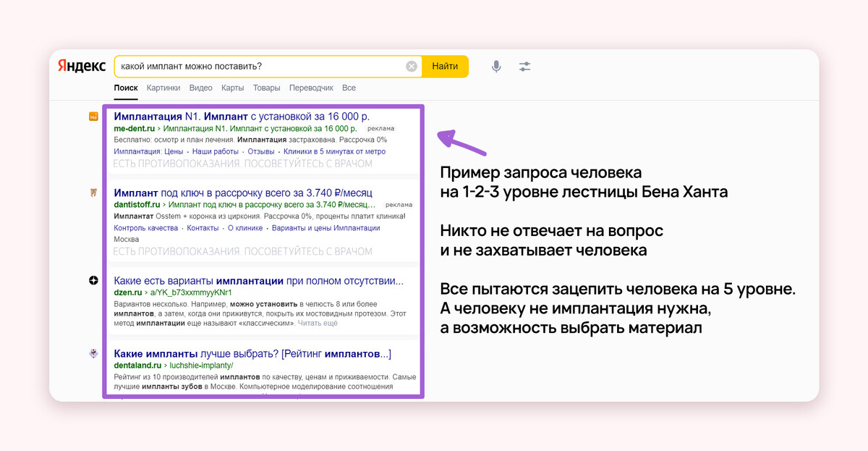
Task: Open search settings sliders icon
Action: click(x=524, y=67)
